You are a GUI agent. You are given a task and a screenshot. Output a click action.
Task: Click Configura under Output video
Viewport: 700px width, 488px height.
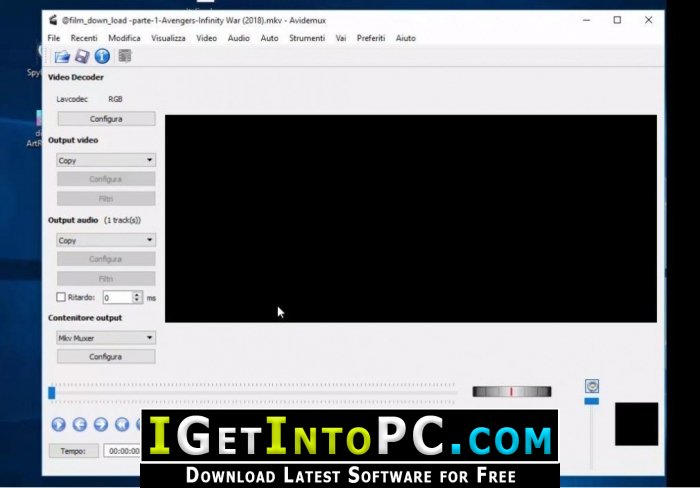coord(106,179)
